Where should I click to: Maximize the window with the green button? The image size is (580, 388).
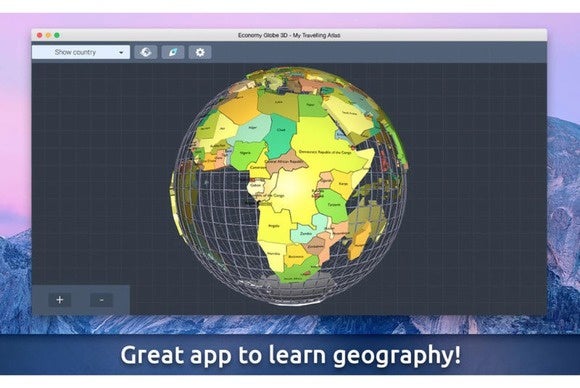(x=57, y=36)
